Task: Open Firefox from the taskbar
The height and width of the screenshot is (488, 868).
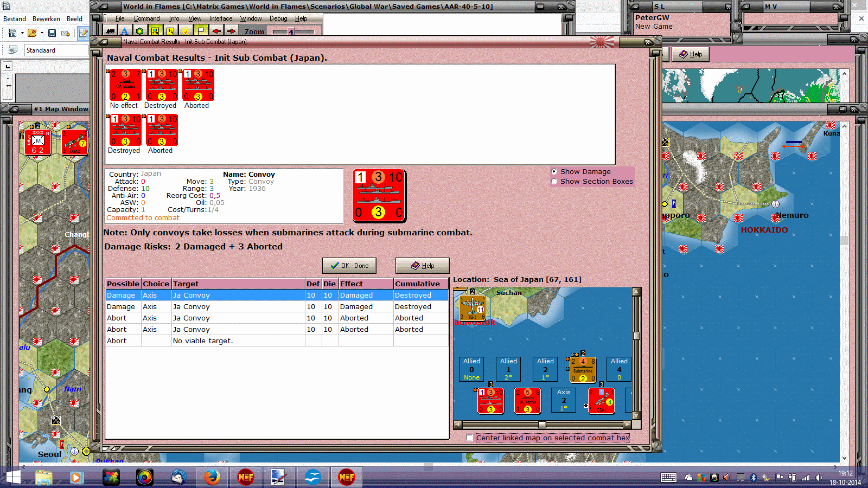Action: (x=212, y=477)
